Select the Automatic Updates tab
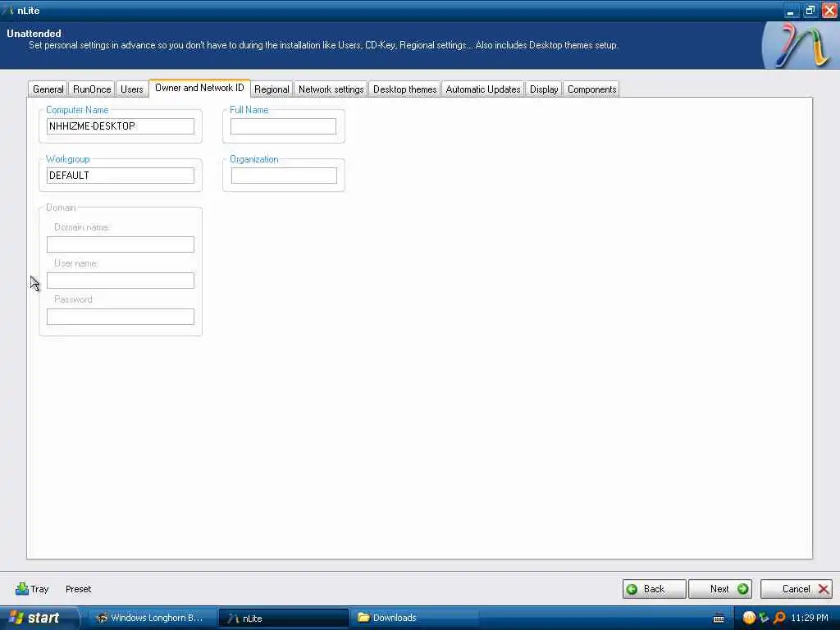 click(x=482, y=89)
